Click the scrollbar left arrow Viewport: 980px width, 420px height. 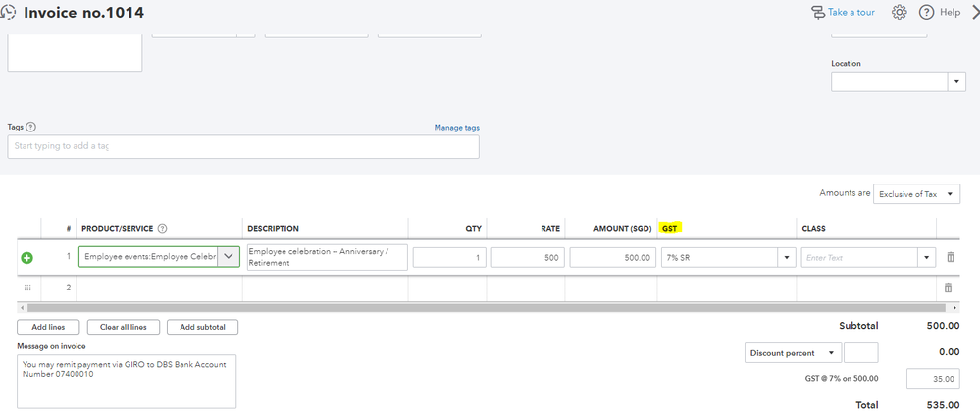tap(22, 308)
